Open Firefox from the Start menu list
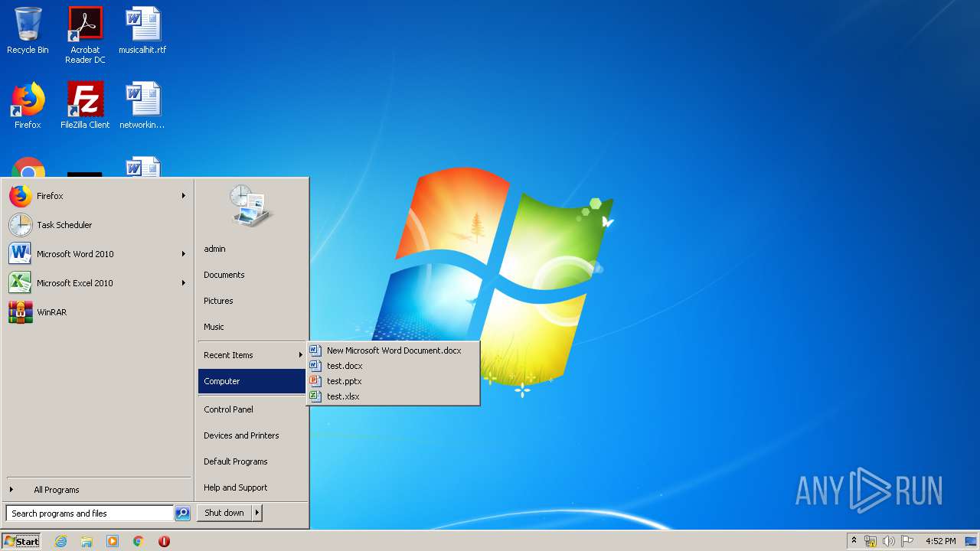 96,196
